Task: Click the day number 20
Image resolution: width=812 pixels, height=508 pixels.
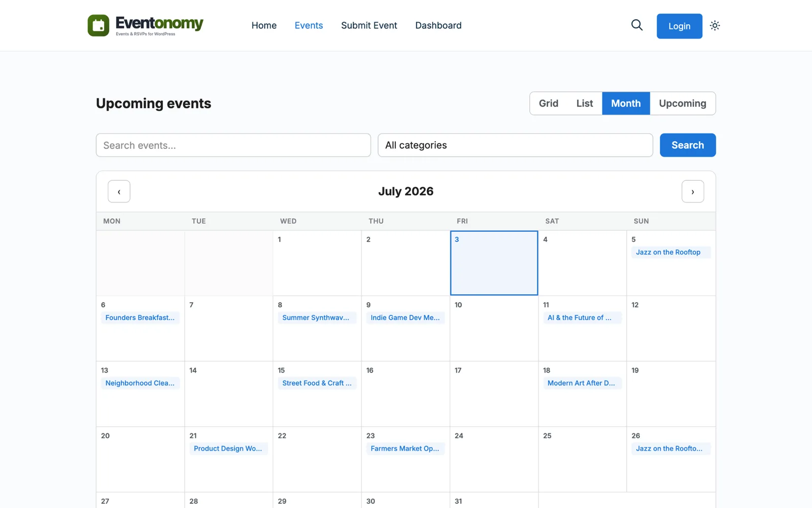Action: point(105,436)
